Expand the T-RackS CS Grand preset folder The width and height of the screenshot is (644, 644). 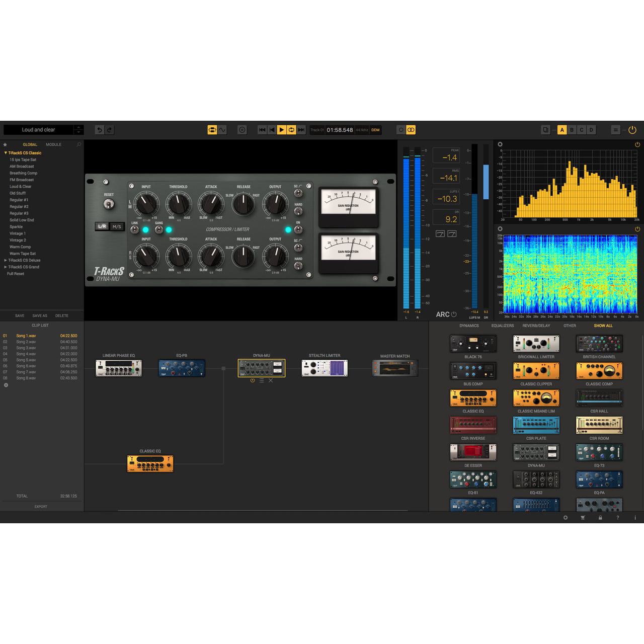coord(6,267)
